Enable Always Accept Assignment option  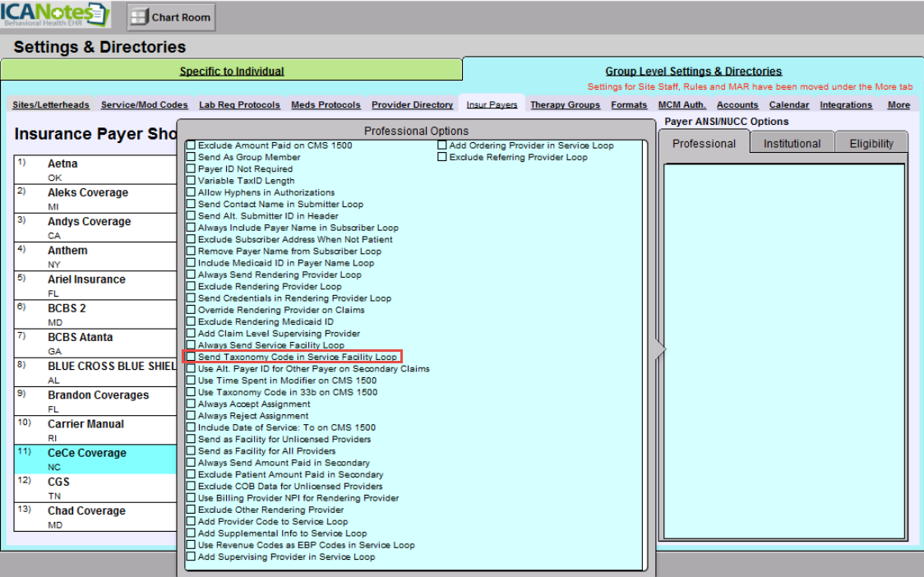pyautogui.click(x=191, y=404)
